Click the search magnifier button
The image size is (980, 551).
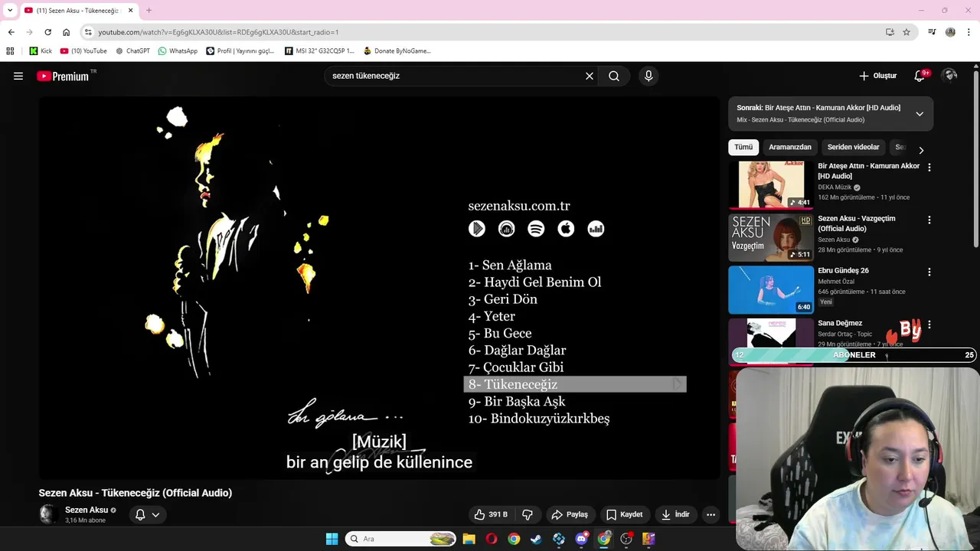(x=614, y=76)
